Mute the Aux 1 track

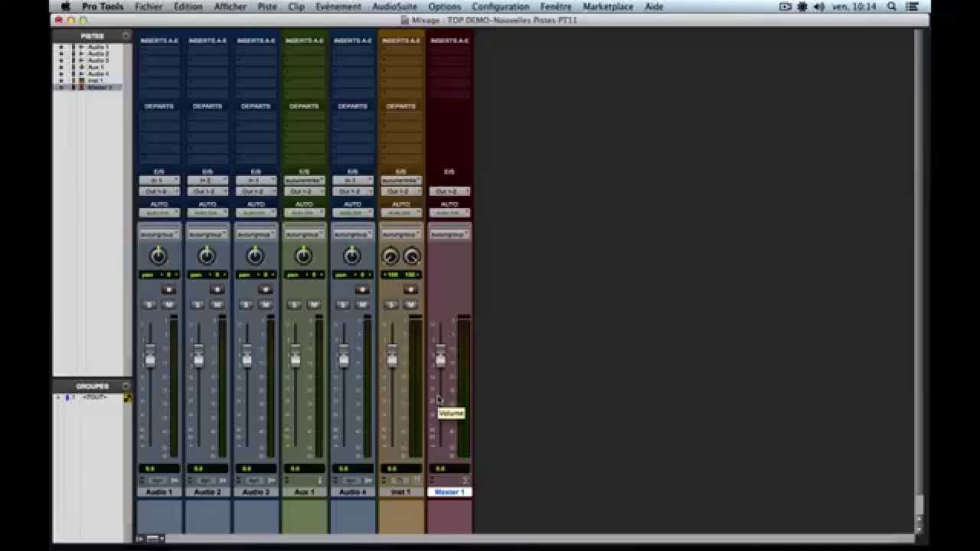point(313,305)
